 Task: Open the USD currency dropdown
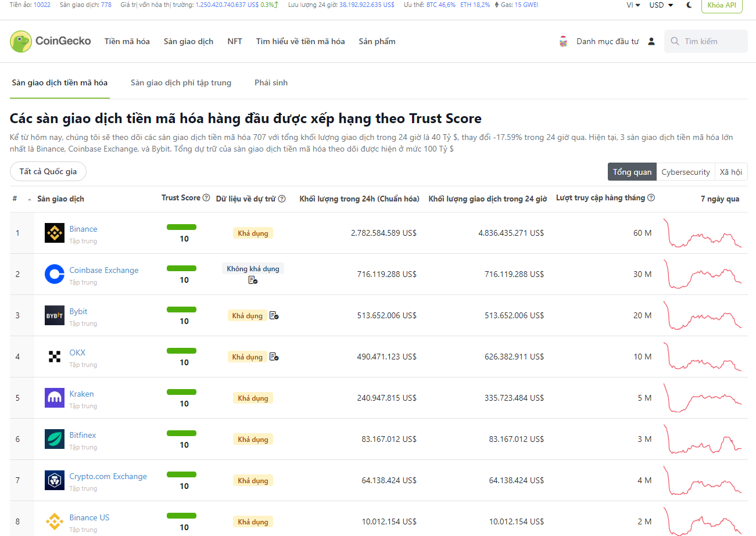(x=661, y=5)
